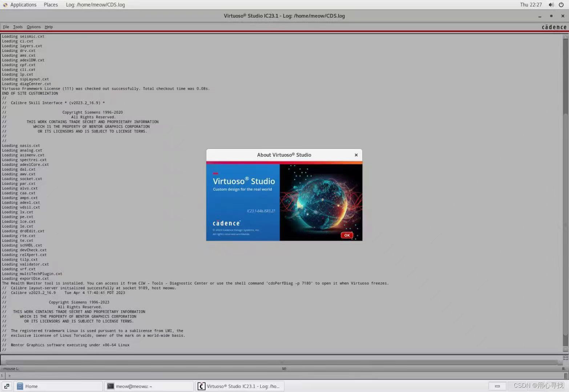Click the globe artwork in About dialog
The height and width of the screenshot is (392, 569).
pyautogui.click(x=321, y=203)
